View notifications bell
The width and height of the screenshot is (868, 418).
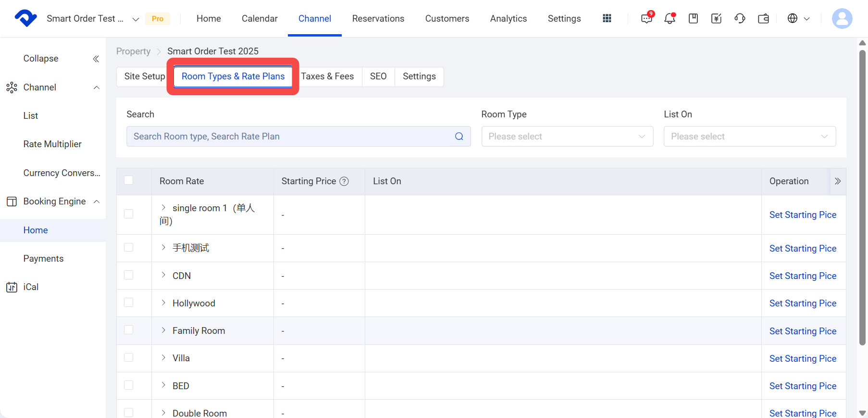pyautogui.click(x=670, y=18)
